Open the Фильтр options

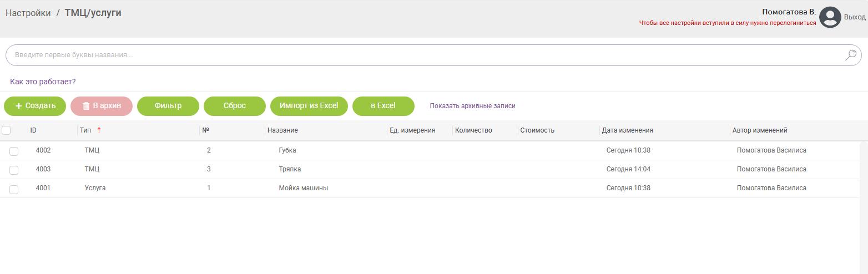click(168, 106)
